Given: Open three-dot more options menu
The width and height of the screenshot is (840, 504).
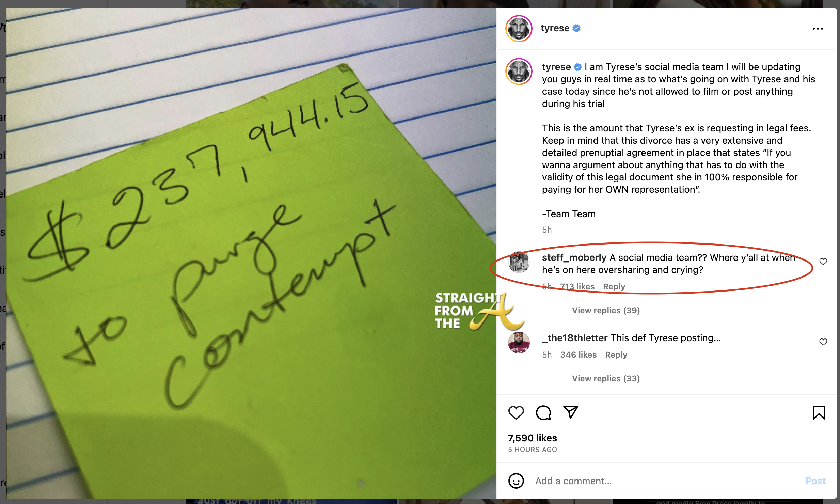Looking at the screenshot, I should point(818,29).
